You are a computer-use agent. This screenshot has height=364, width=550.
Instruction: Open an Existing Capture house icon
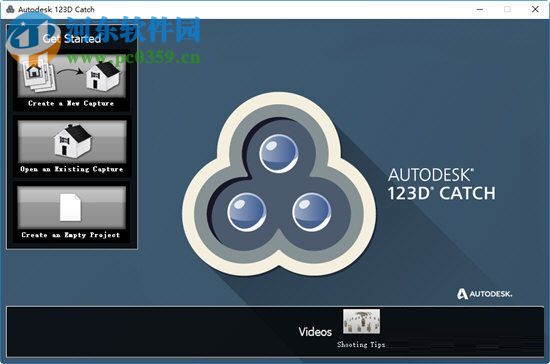[x=72, y=141]
